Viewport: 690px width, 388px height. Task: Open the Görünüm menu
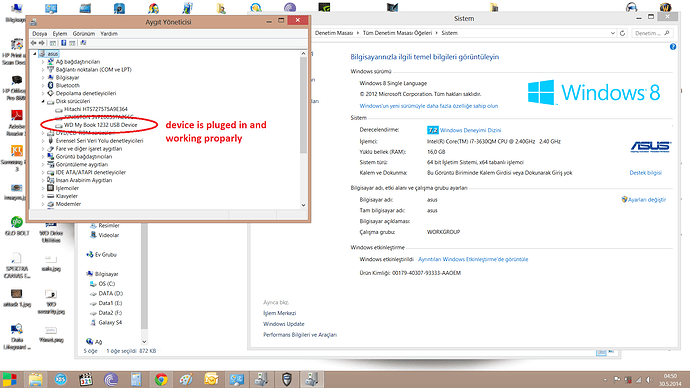tap(84, 33)
